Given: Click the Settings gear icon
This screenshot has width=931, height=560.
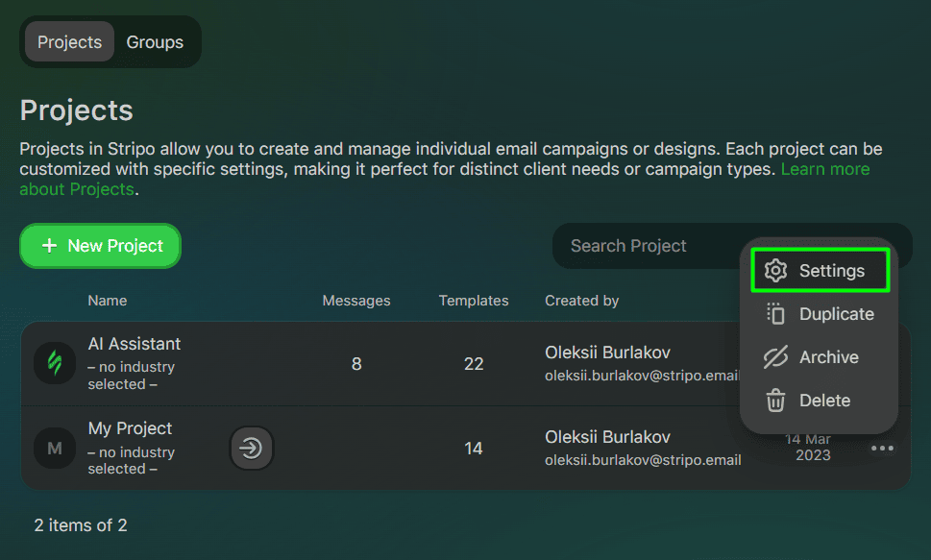Looking at the screenshot, I should click(775, 271).
